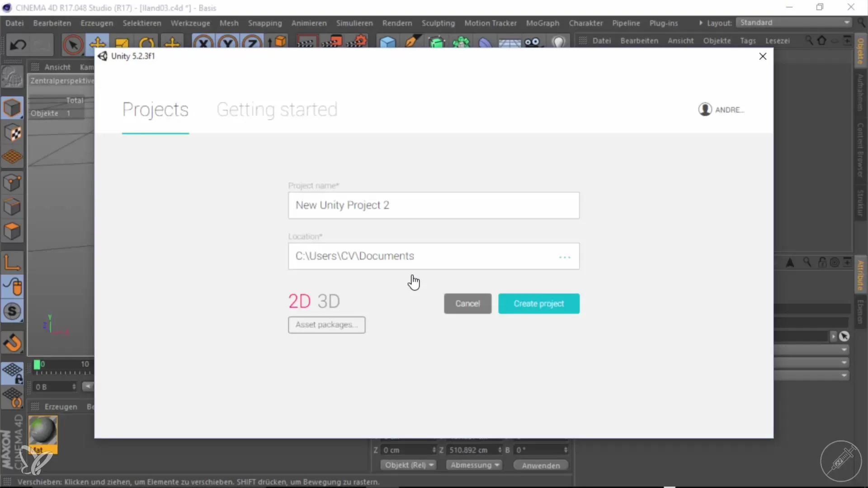The width and height of the screenshot is (868, 488).
Task: Toggle the X axis lock
Action: 203,43
